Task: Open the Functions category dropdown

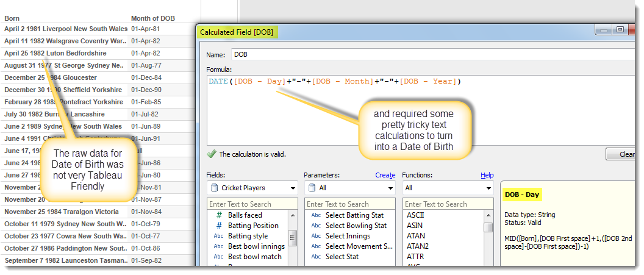Action: (487, 188)
